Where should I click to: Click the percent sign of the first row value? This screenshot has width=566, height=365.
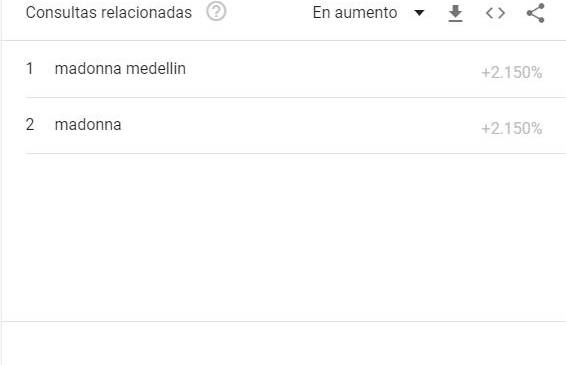[536, 73]
